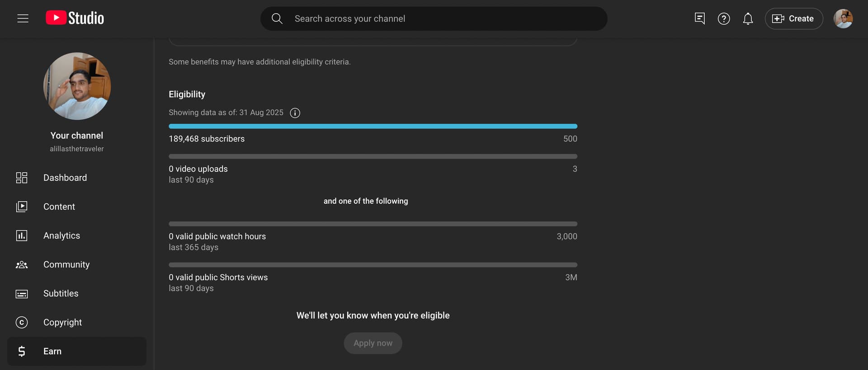Click the Apply now button
The height and width of the screenshot is (370, 868).
pyautogui.click(x=373, y=343)
